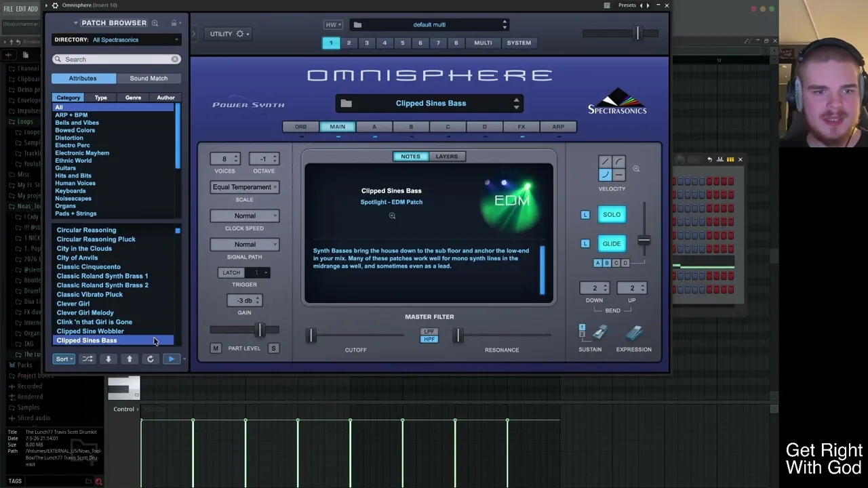Mute the part with the M button
Image resolution: width=868 pixels, height=488 pixels.
coord(216,348)
